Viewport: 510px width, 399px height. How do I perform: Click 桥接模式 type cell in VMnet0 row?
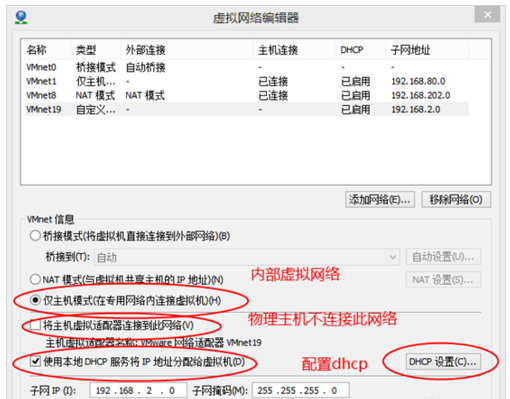96,67
